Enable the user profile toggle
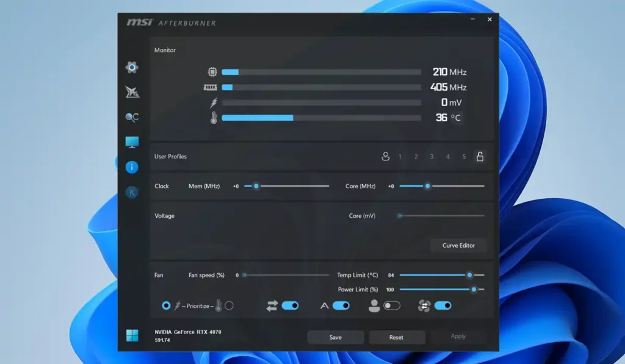Viewport: 625px width, 364px height. (x=392, y=305)
